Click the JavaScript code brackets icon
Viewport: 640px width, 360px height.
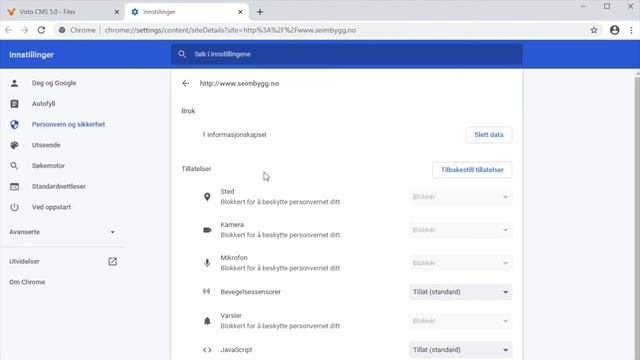point(207,350)
